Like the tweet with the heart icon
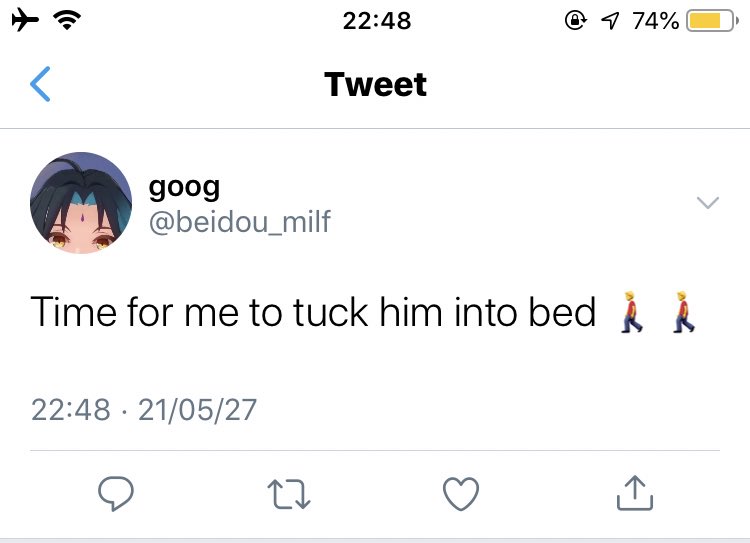Screen dimensions: 750x543 (x=461, y=494)
